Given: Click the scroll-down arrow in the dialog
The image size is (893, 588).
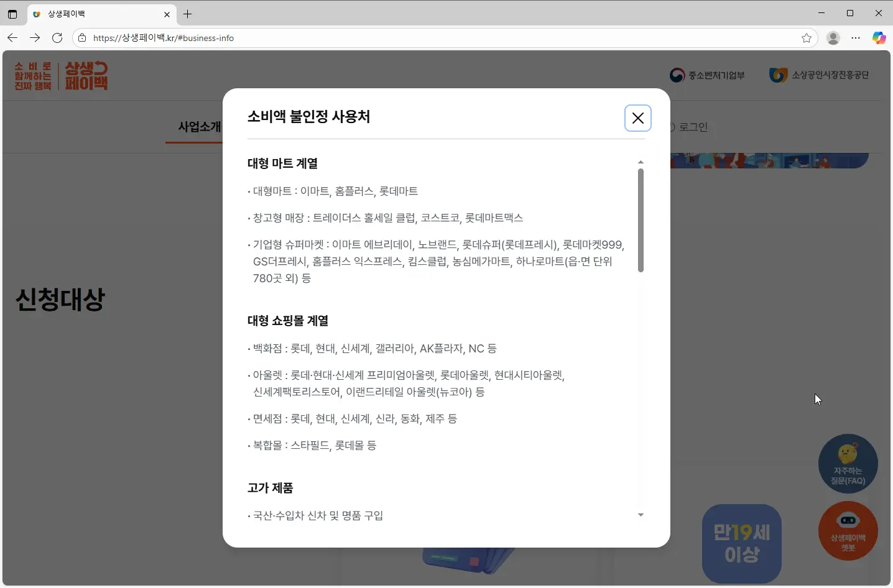Looking at the screenshot, I should point(641,515).
